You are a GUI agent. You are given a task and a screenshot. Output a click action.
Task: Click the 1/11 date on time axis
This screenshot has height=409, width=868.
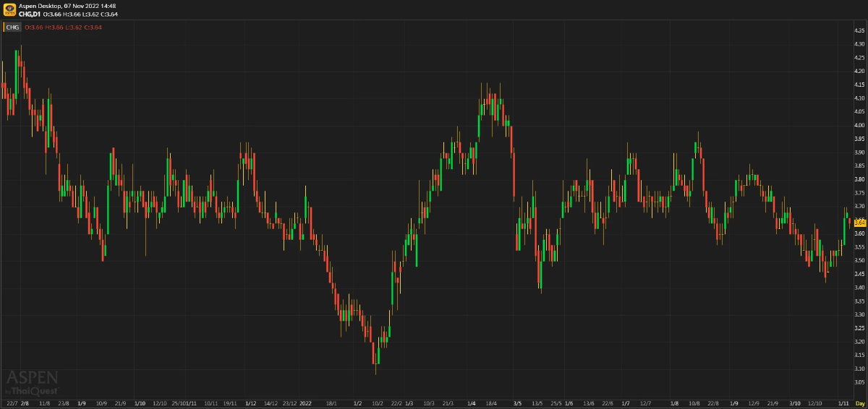pos(843,403)
